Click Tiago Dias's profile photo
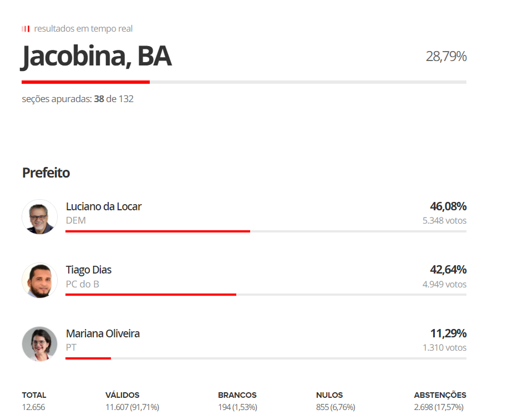The image size is (528, 420). (39, 280)
